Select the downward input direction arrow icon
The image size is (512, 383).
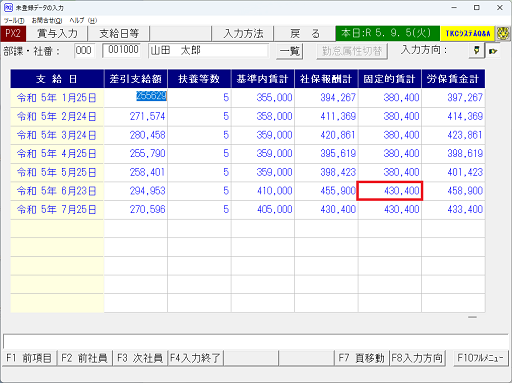coord(476,51)
